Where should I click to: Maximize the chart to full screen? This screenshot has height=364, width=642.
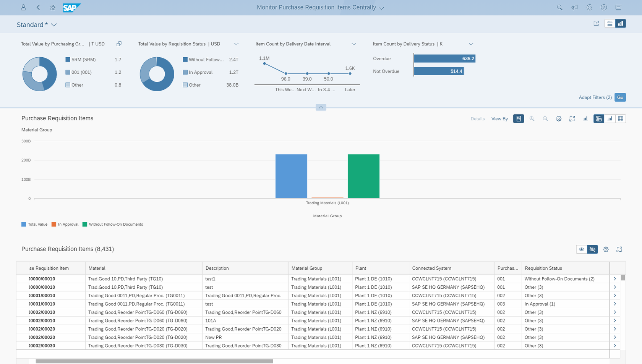pyautogui.click(x=572, y=119)
